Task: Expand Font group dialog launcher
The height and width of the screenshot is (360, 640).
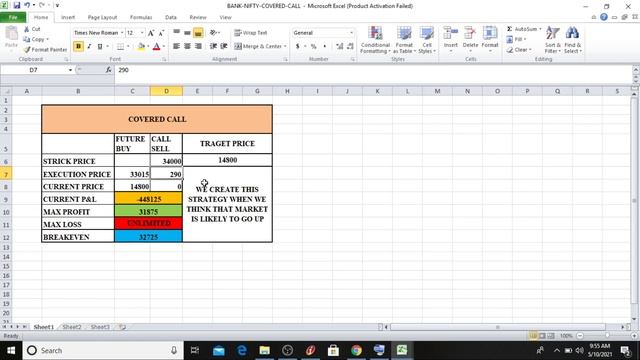Action: 164,60
